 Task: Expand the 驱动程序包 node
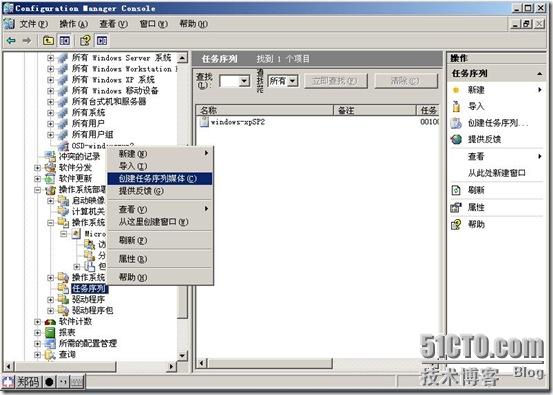point(50,310)
